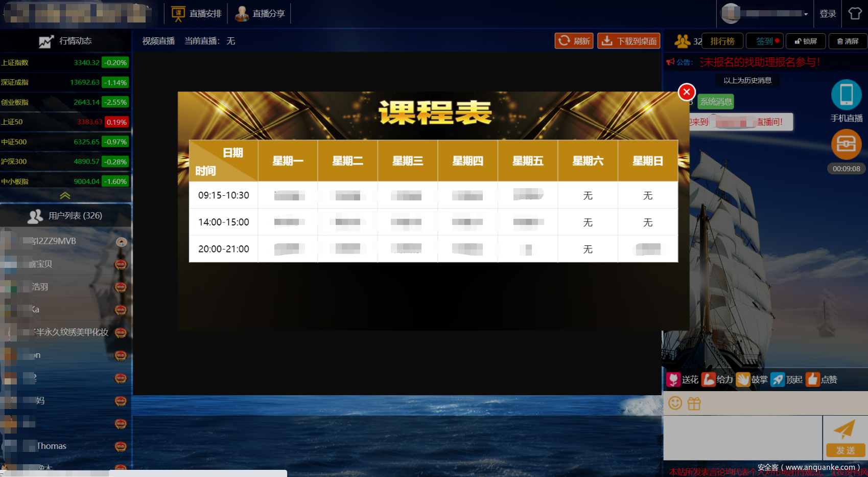868x477 pixels.
Task: Click the 行情动态 chart icon
Action: tap(46, 41)
